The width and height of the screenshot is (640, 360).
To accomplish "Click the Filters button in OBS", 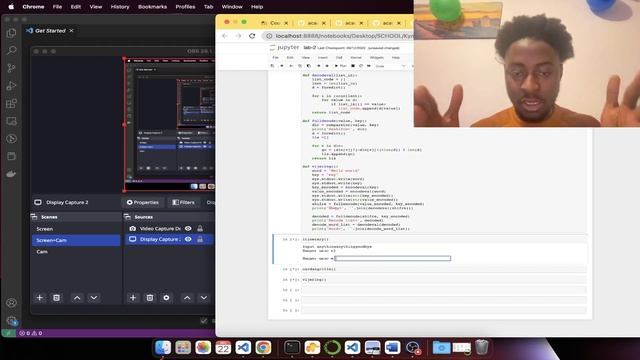I will 183,202.
